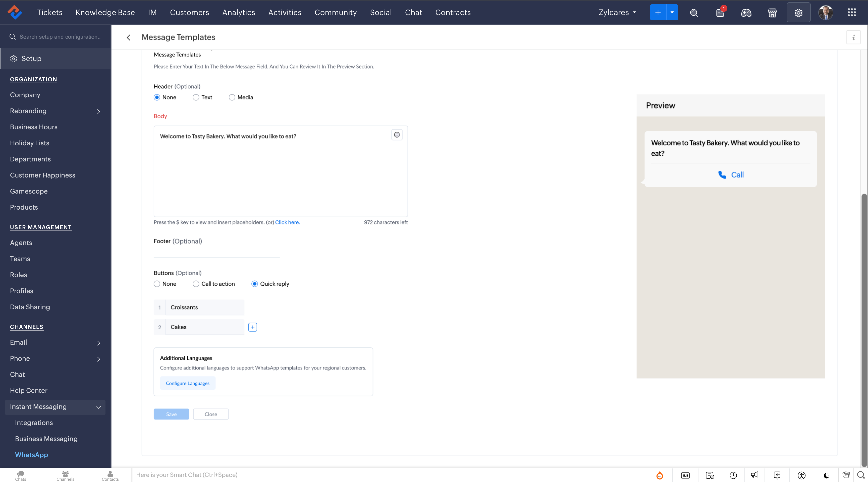Click into the Body message text area
The width and height of the screenshot is (868, 482).
[281, 171]
